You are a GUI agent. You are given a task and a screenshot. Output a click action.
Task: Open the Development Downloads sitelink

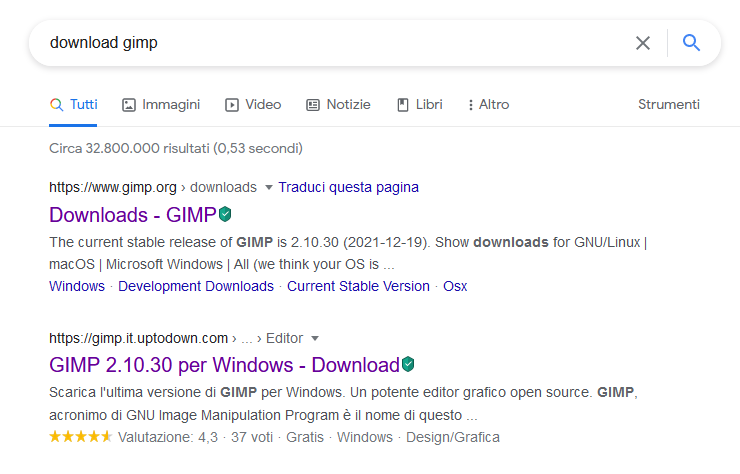tap(196, 286)
